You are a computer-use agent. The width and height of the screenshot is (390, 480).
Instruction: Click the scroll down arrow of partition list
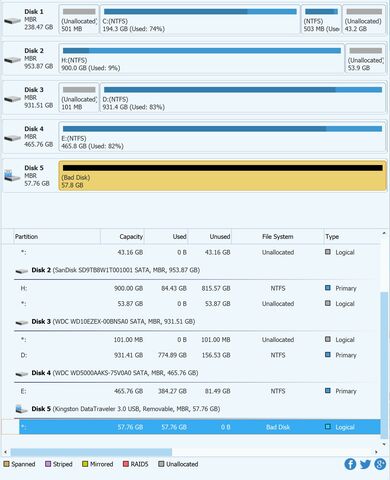tap(384, 444)
